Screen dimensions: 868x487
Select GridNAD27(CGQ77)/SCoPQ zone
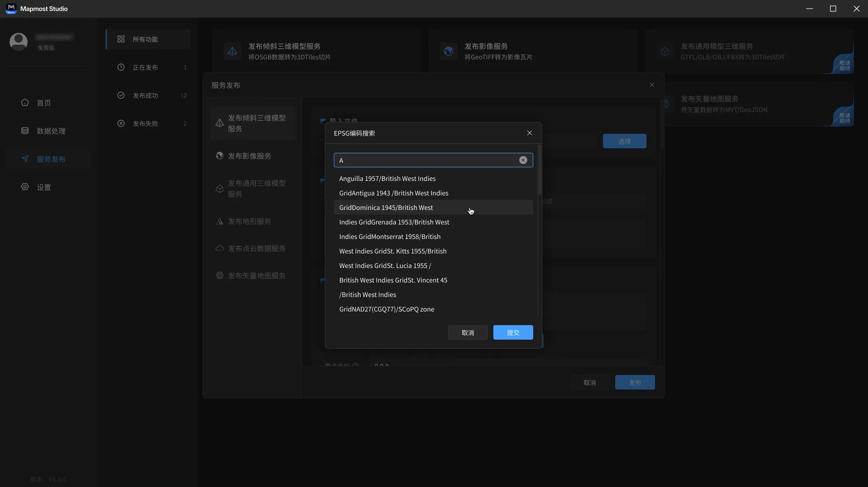(x=433, y=309)
